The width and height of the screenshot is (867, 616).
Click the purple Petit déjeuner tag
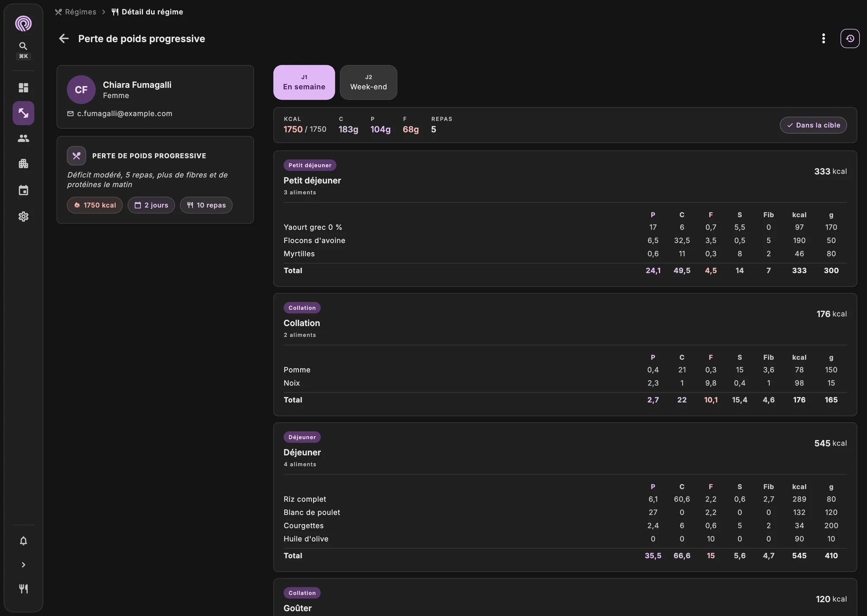tap(310, 165)
